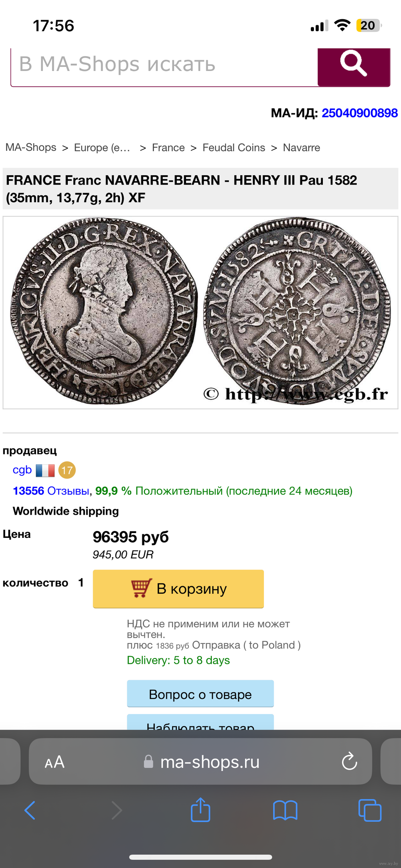401x868 pixels.
Task: Click the Вопрос о товаре button
Action: pyautogui.click(x=200, y=694)
